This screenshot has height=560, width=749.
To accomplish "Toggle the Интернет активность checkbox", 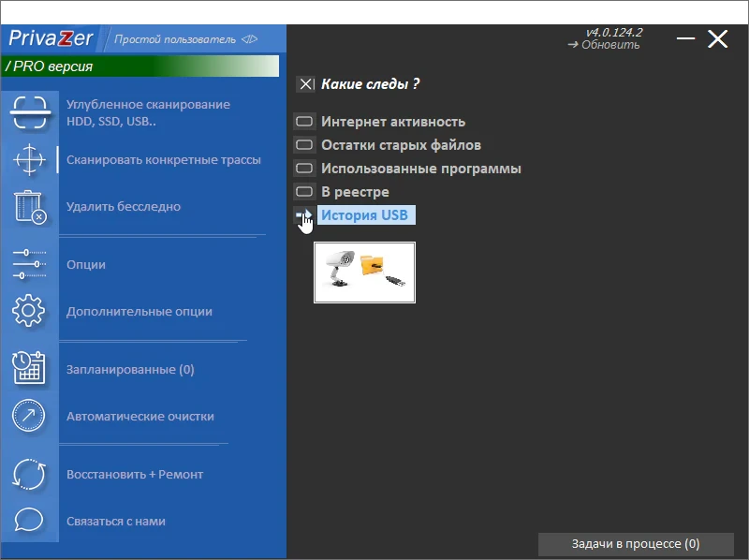I will pyautogui.click(x=304, y=122).
